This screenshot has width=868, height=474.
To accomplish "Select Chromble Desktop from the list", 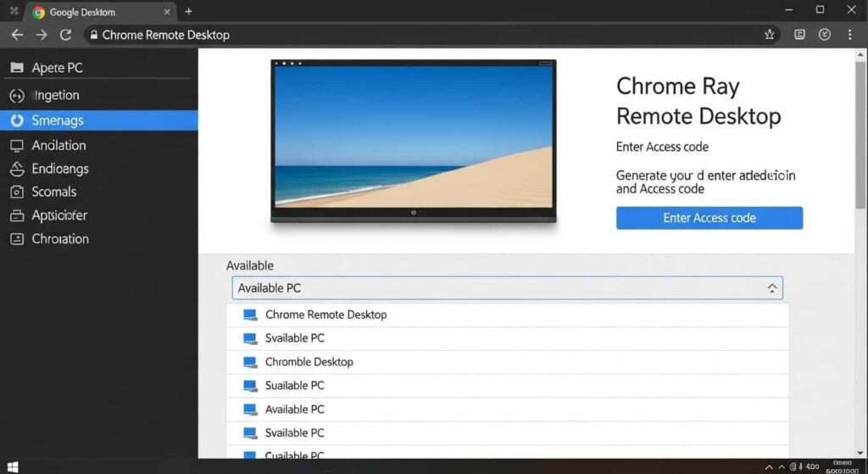I will pyautogui.click(x=507, y=362).
